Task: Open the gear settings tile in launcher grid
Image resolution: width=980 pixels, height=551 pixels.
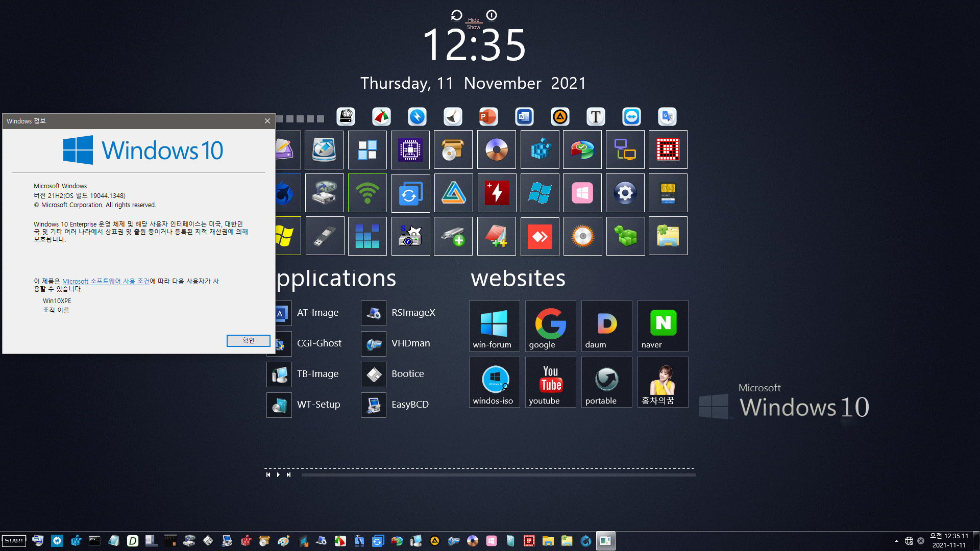Action: (625, 193)
